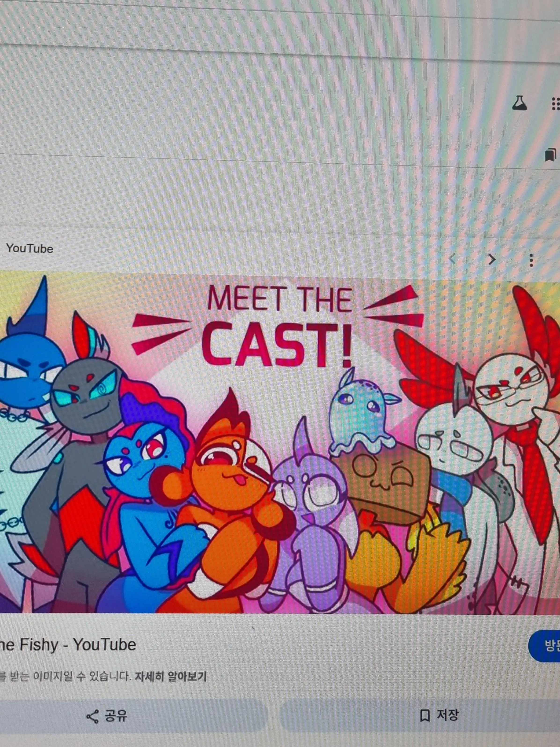This screenshot has width=560, height=747.
Task: Open the 자세히 알아보기 link
Action: tap(170, 676)
